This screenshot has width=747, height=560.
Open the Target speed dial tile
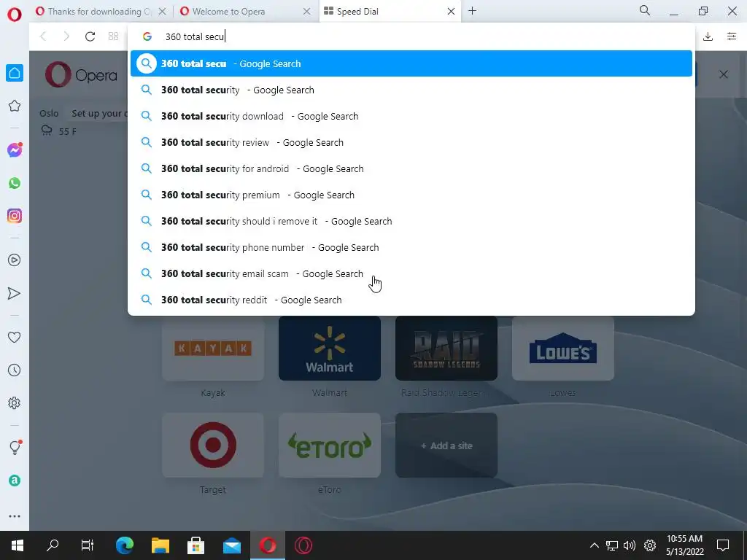click(x=213, y=446)
